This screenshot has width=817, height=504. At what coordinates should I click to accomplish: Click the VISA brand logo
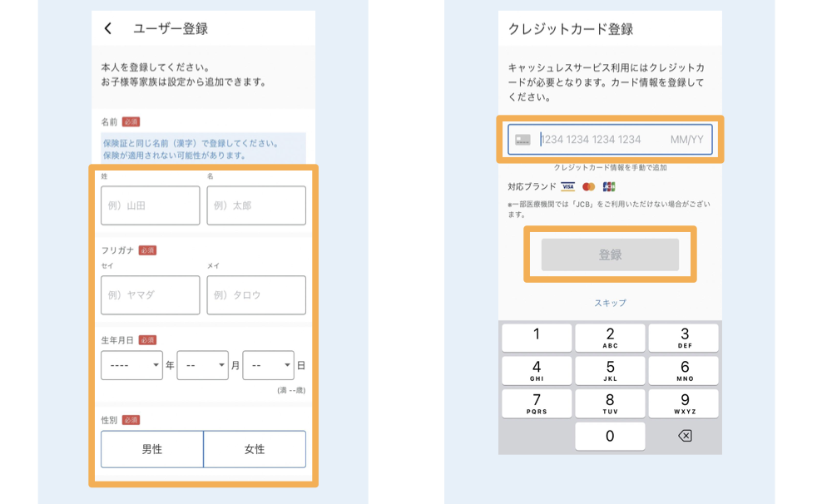click(x=567, y=187)
